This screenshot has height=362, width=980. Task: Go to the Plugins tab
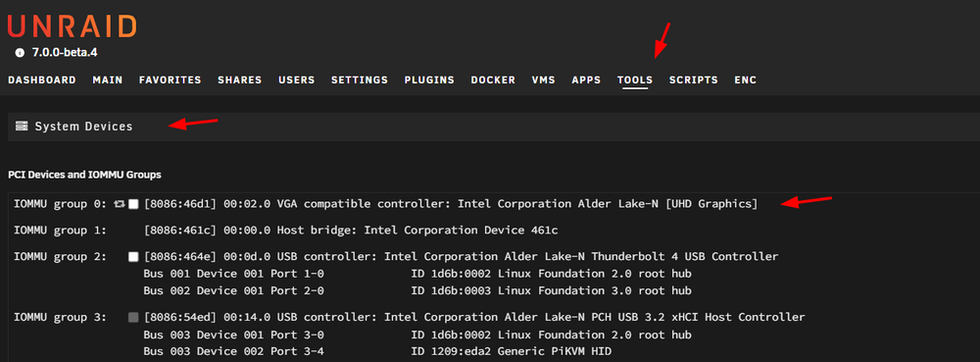[429, 80]
